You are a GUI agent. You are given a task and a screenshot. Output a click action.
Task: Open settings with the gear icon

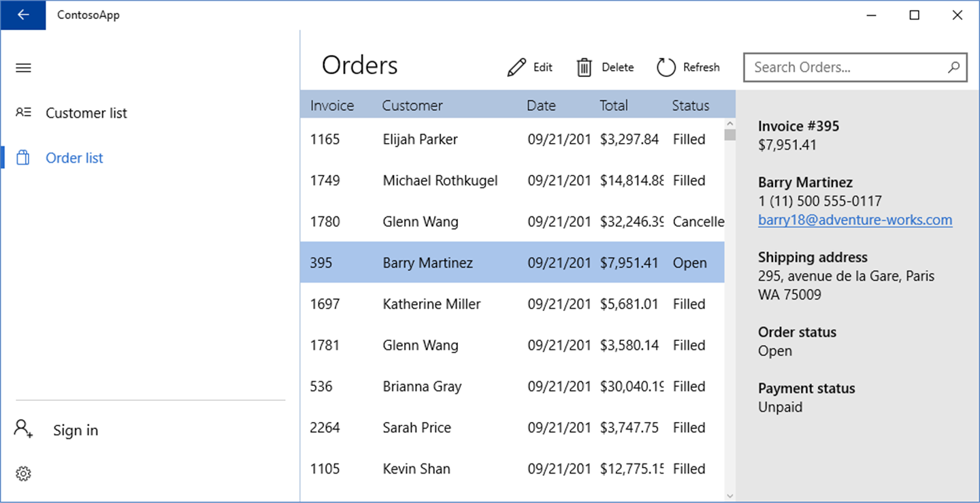click(x=23, y=473)
